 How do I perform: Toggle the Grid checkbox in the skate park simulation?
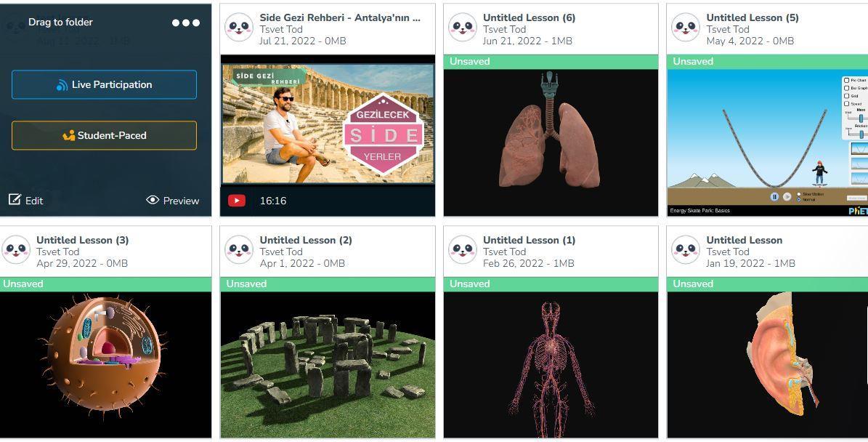click(846, 96)
